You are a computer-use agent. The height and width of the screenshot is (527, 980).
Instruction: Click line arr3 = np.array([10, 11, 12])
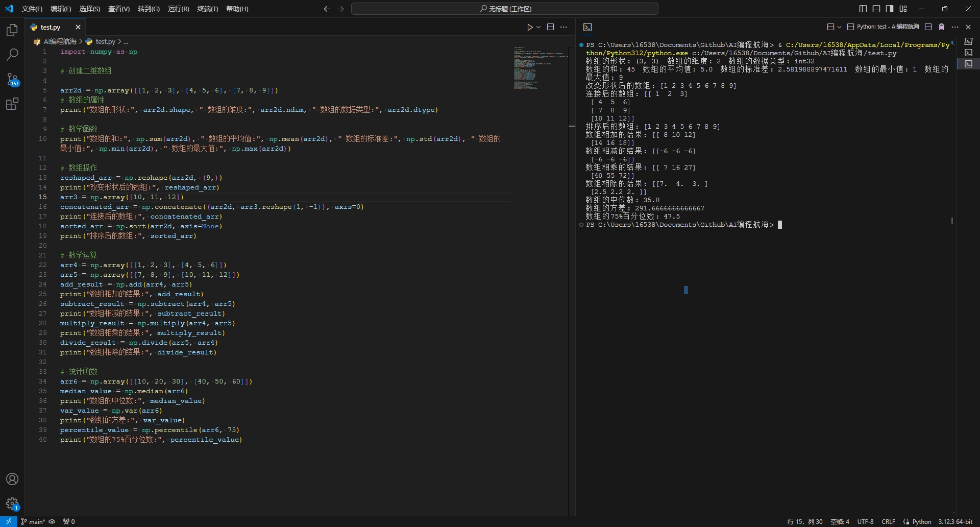121,197
